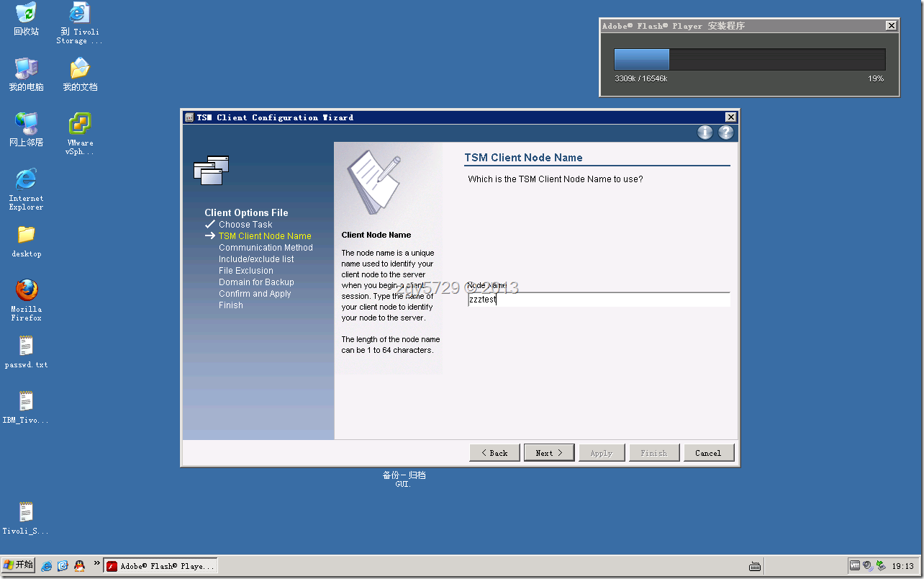Click the 19% progress text in installer
This screenshot has height=579, width=924.
click(876, 78)
